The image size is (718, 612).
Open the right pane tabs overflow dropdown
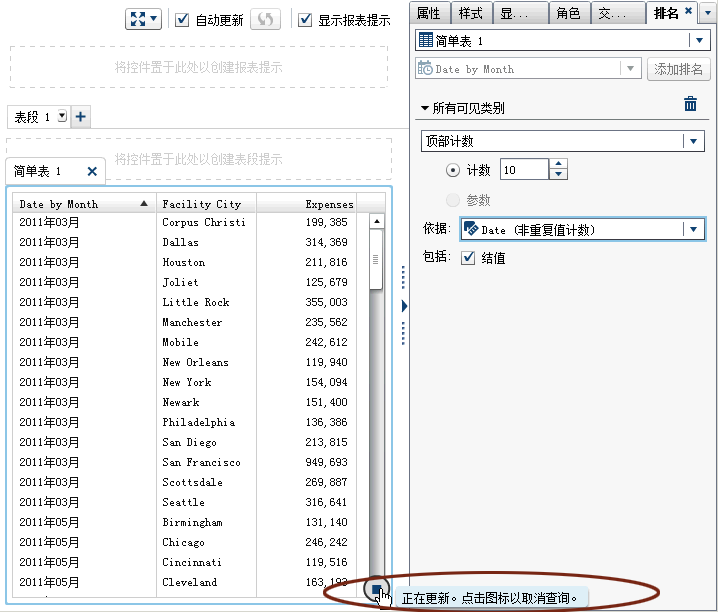point(707,13)
